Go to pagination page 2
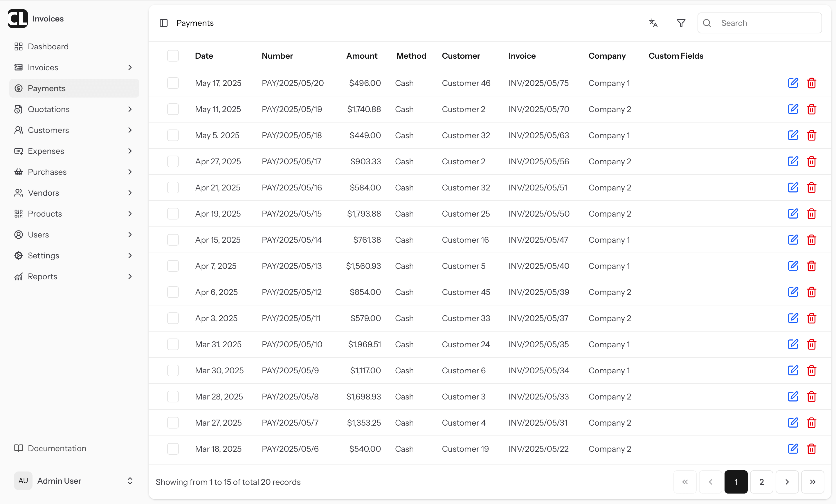The height and width of the screenshot is (504, 836). 761,482
